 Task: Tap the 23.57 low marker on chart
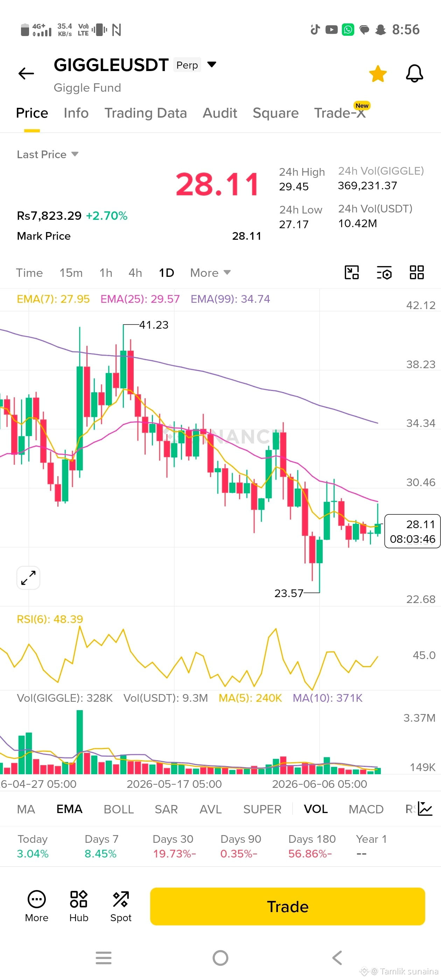pyautogui.click(x=289, y=593)
